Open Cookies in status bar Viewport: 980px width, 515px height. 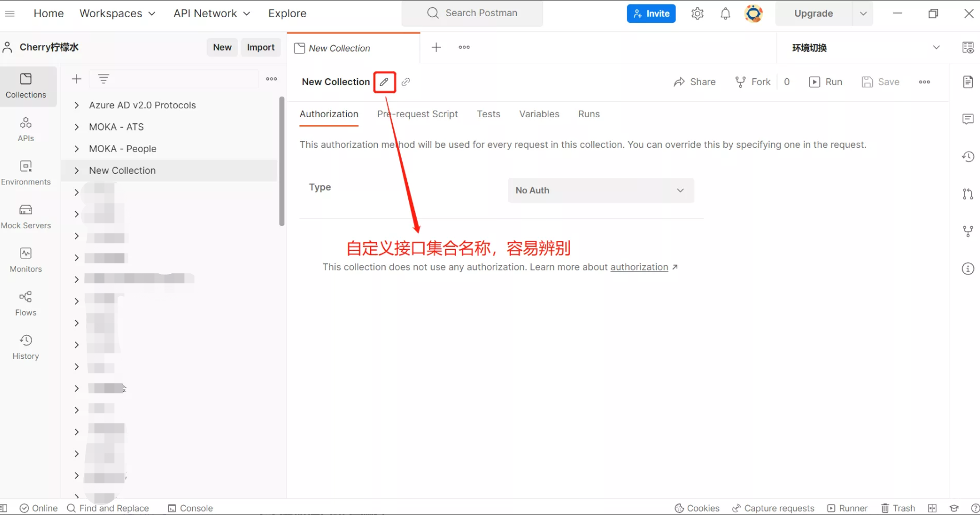coord(697,508)
